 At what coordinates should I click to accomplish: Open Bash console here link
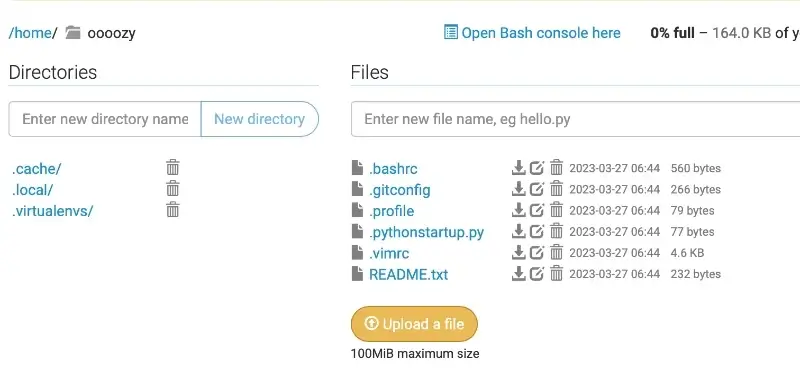pyautogui.click(x=541, y=33)
